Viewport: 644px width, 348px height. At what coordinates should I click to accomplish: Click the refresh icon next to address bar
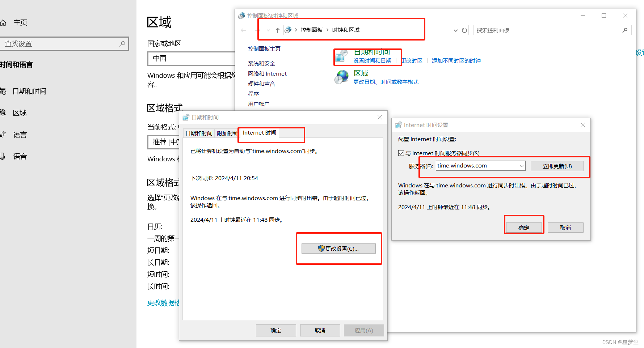[464, 30]
